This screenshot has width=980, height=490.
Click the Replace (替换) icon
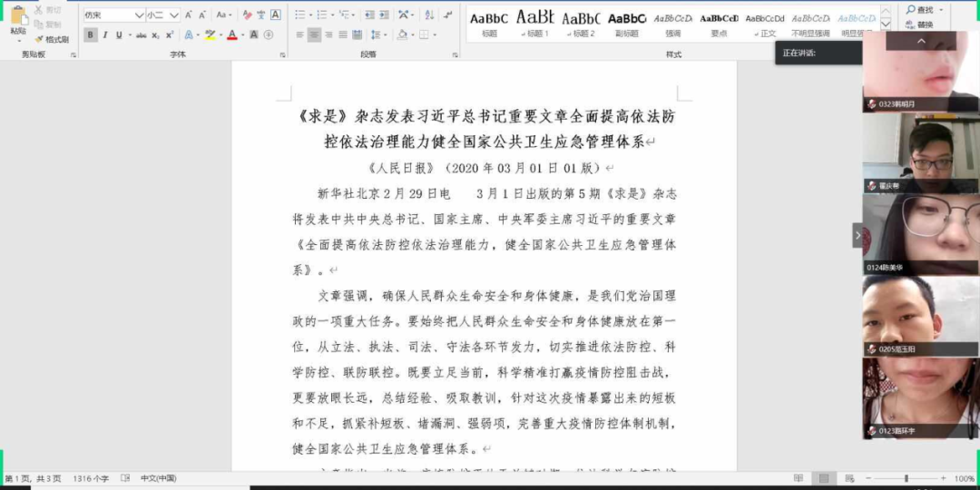(x=920, y=24)
